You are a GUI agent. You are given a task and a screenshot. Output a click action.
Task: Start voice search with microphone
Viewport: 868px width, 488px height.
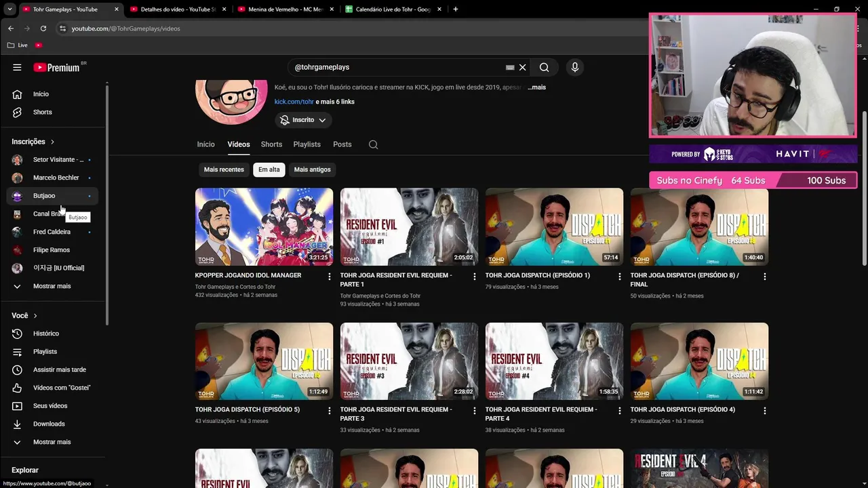[575, 67]
